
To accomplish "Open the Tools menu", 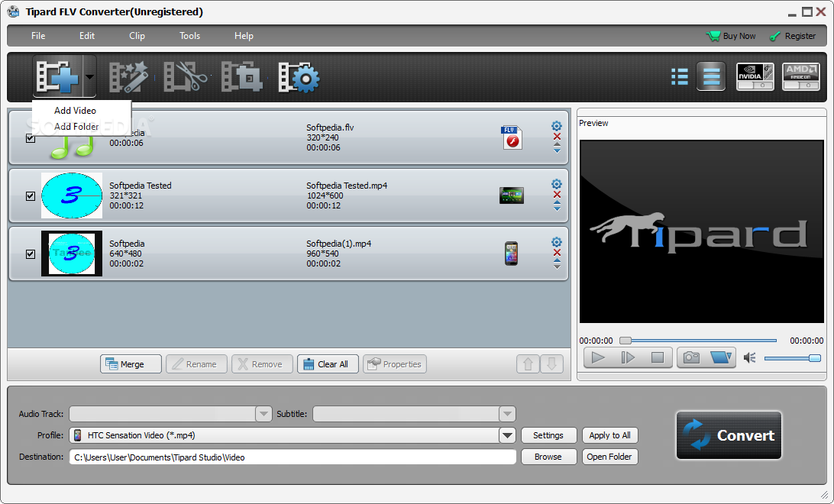I will 189,36.
